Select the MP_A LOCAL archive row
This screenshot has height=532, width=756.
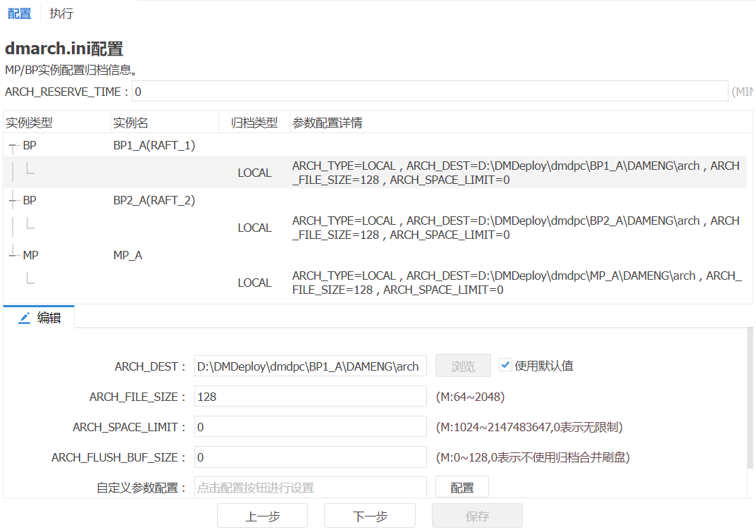(x=375, y=283)
